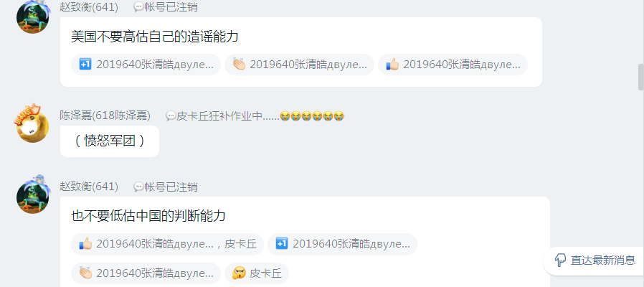This screenshot has width=644, height=287.
Task: Open the top 赵致衡 frog avatar
Action: (32, 17)
